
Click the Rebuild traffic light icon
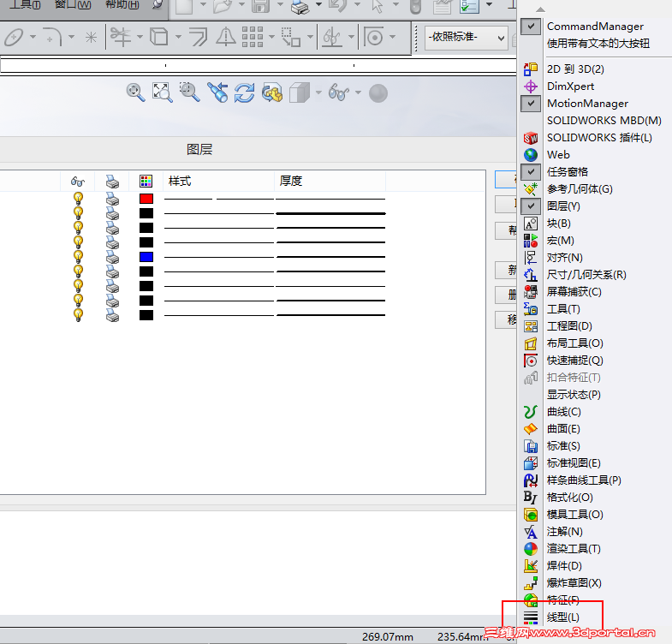(415, 7)
